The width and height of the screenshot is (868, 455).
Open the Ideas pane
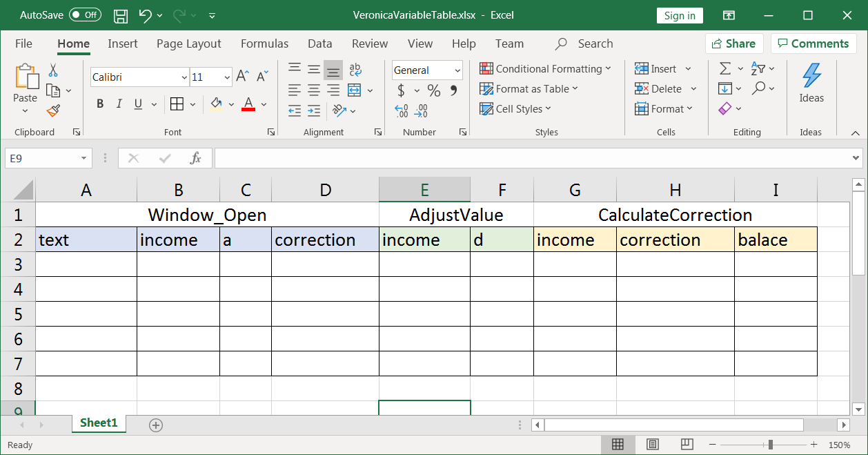811,83
